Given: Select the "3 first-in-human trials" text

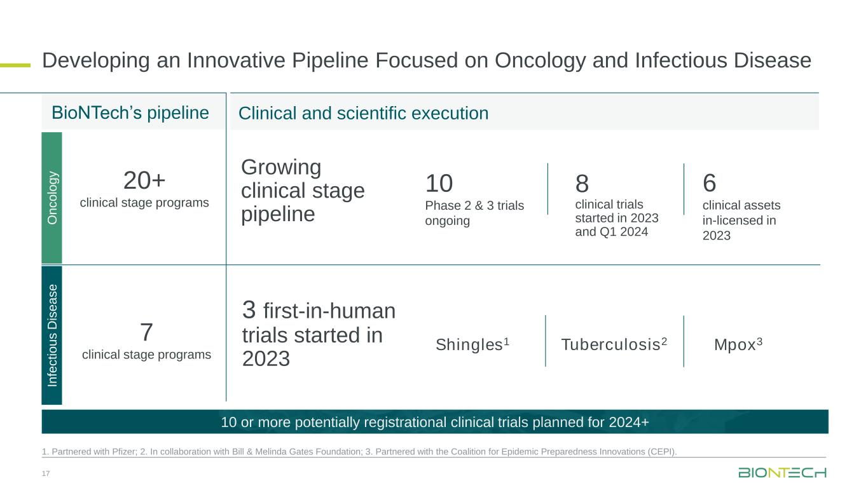Looking at the screenshot, I should click(319, 335).
